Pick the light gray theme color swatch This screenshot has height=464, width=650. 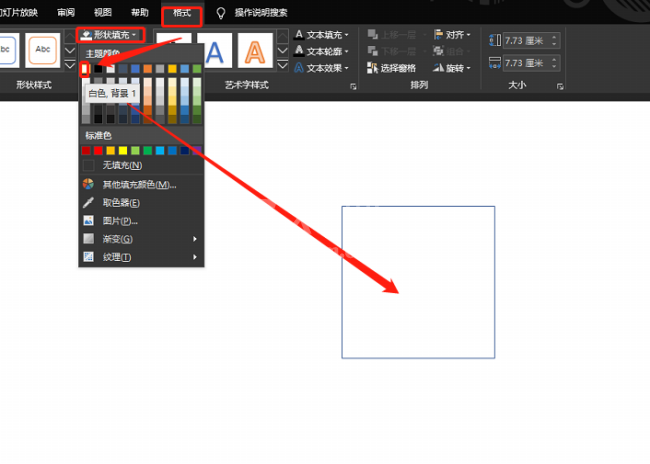coord(111,69)
